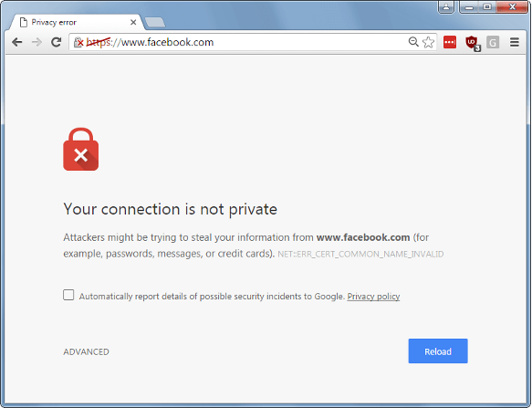532x408 pixels.
Task: Open the Chrome hamburger menu
Action: click(x=515, y=42)
